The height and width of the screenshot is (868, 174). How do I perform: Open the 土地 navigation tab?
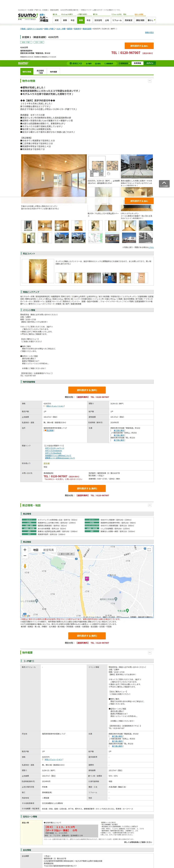[107, 20]
